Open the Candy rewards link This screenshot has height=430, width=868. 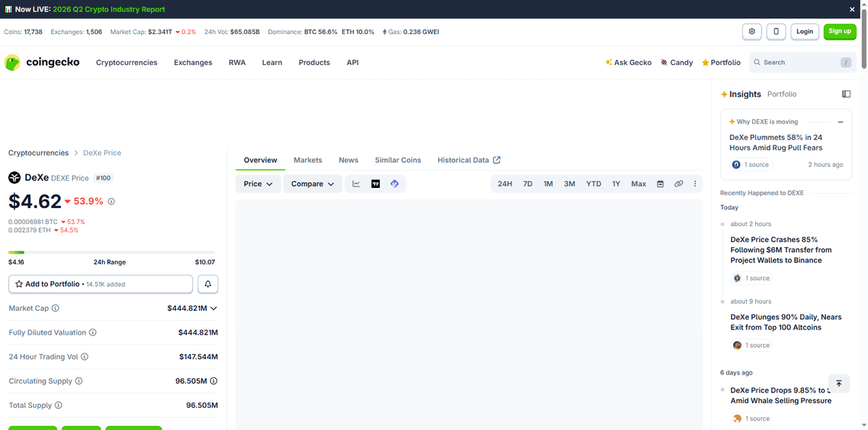click(676, 63)
